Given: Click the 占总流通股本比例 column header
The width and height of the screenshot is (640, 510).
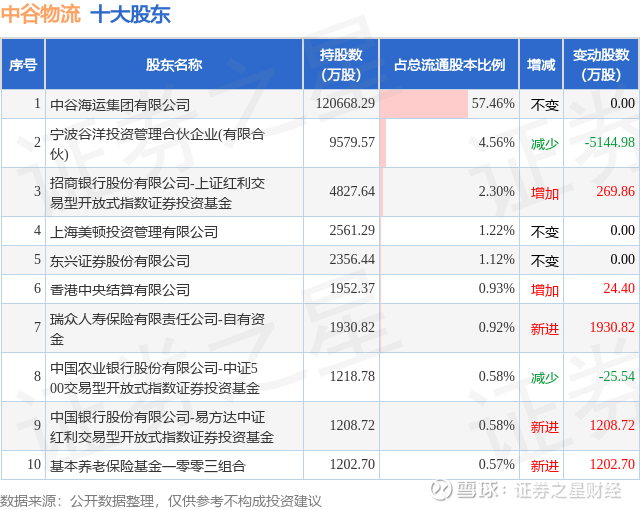Looking at the screenshot, I should (449, 65).
